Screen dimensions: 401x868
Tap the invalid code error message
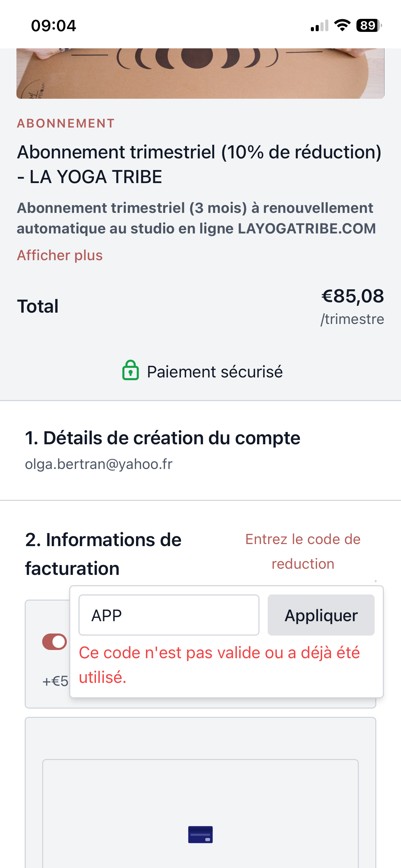219,665
